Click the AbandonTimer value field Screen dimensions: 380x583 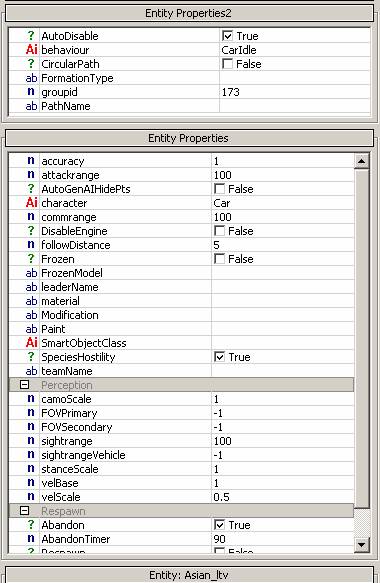click(x=283, y=539)
